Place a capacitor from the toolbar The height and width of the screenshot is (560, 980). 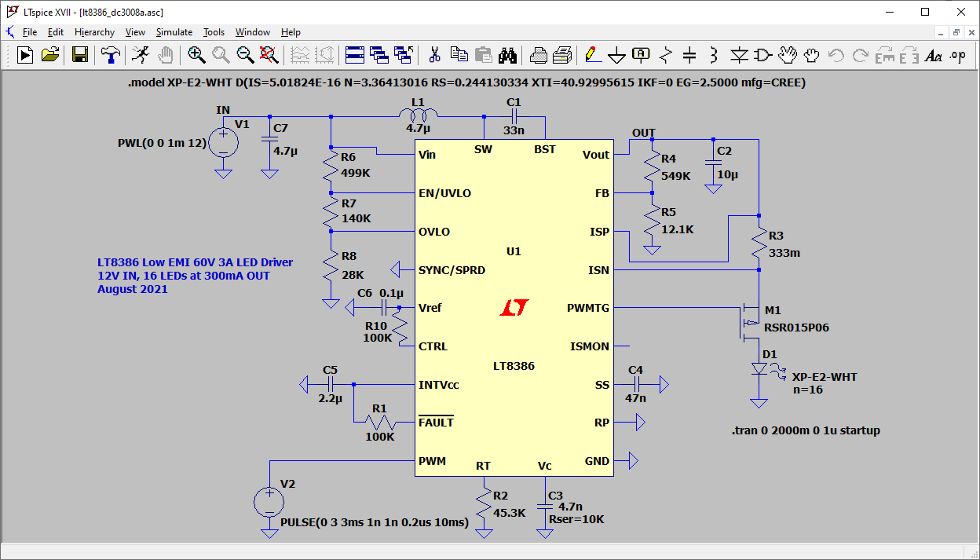pos(689,54)
